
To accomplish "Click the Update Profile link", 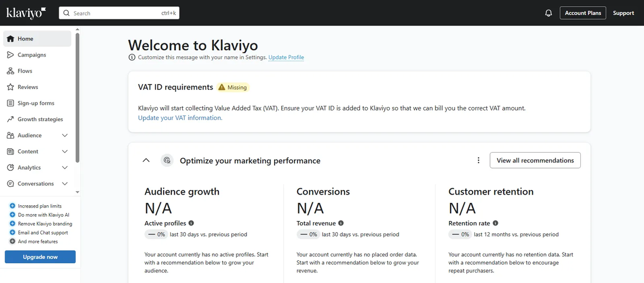I will (x=286, y=58).
